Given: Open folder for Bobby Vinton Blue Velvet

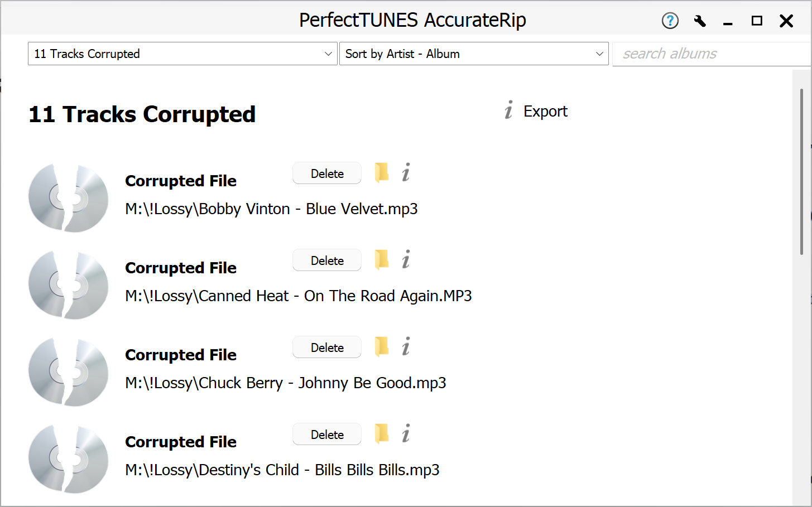Looking at the screenshot, I should click(382, 173).
